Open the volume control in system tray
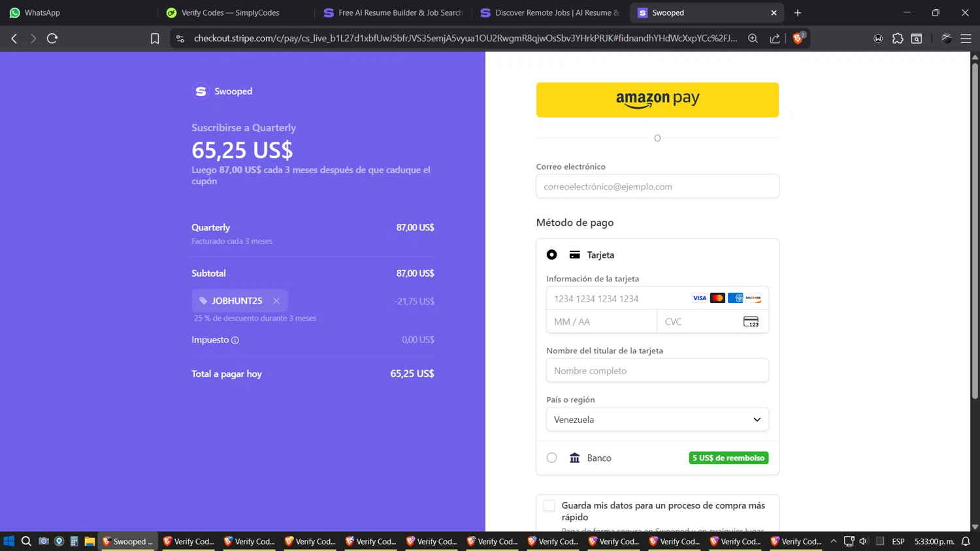Image resolution: width=980 pixels, height=551 pixels. pyautogui.click(x=863, y=541)
